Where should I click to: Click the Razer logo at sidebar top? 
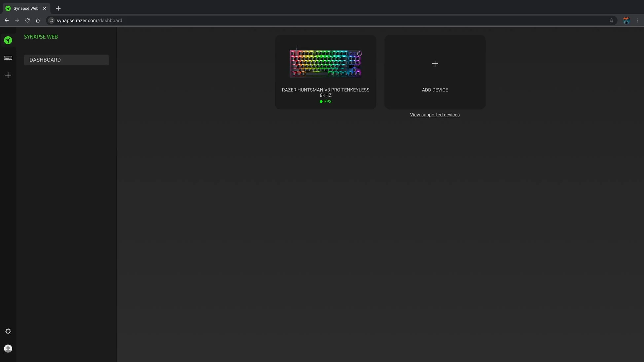tap(8, 40)
